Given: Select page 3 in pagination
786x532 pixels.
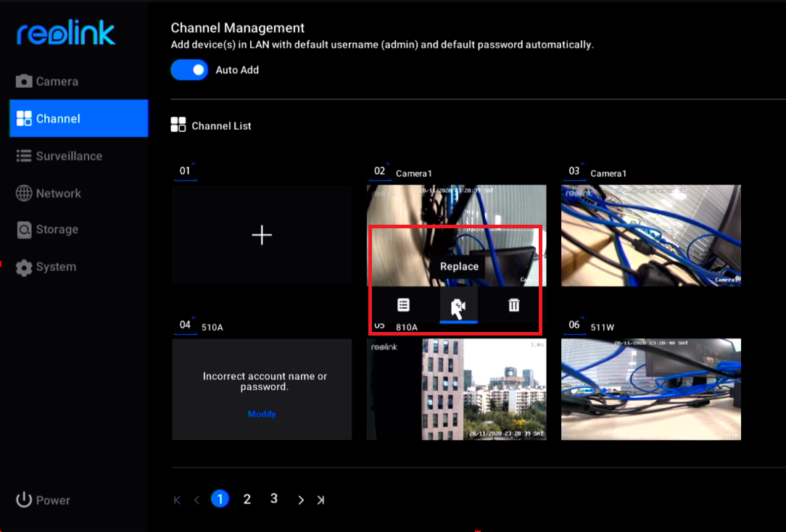Looking at the screenshot, I should coord(273,499).
